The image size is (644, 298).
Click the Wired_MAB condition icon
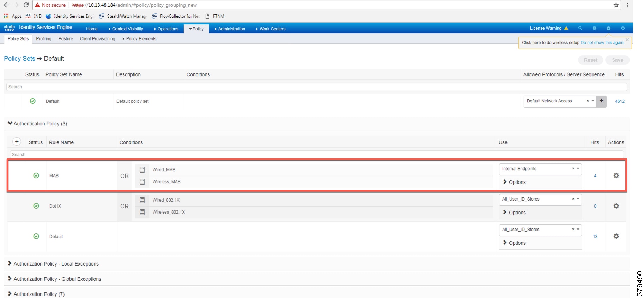click(x=142, y=170)
